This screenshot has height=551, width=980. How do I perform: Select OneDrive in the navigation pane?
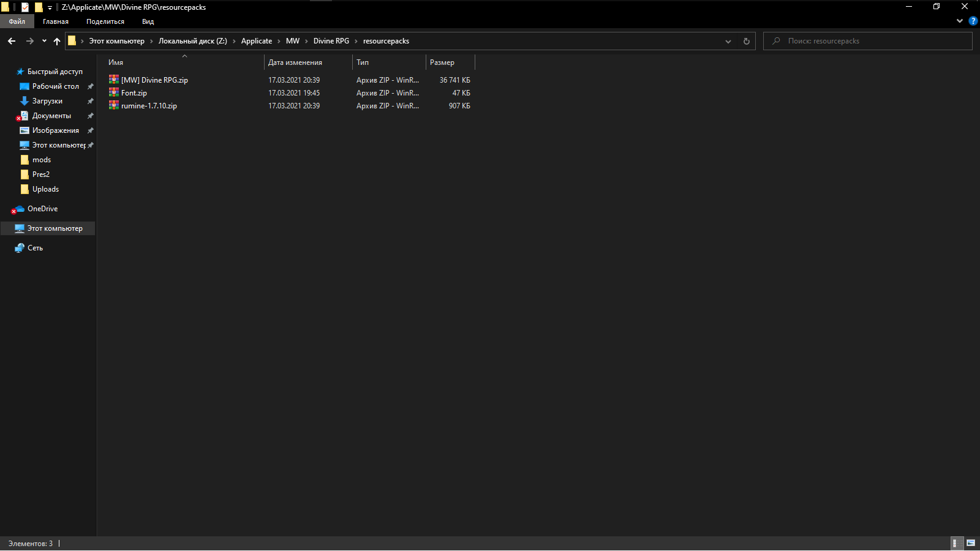(x=43, y=209)
